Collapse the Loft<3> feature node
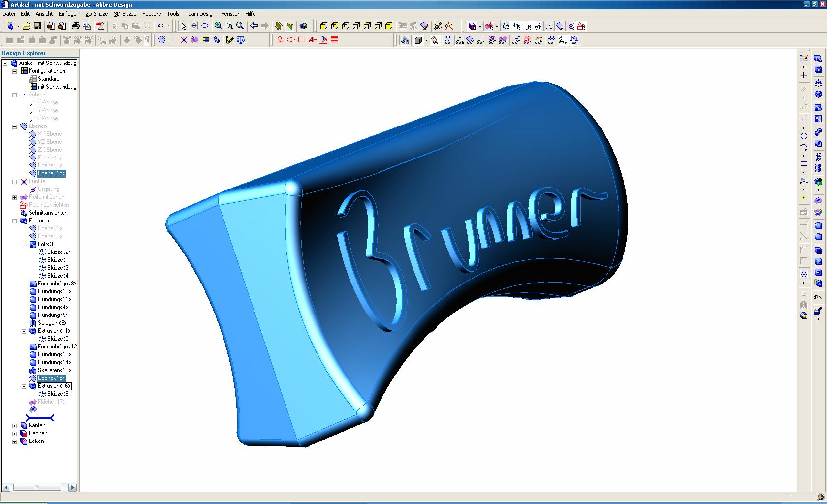The width and height of the screenshot is (827, 504). pos(24,244)
